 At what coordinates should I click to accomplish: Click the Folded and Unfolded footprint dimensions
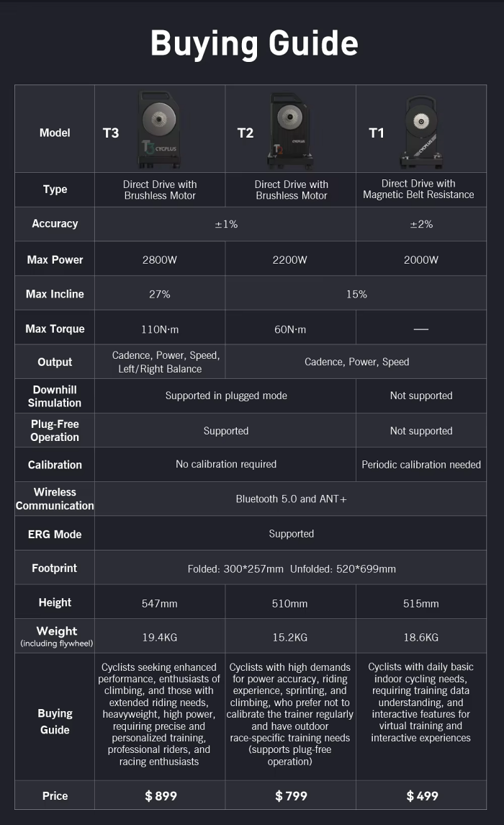[x=291, y=568]
